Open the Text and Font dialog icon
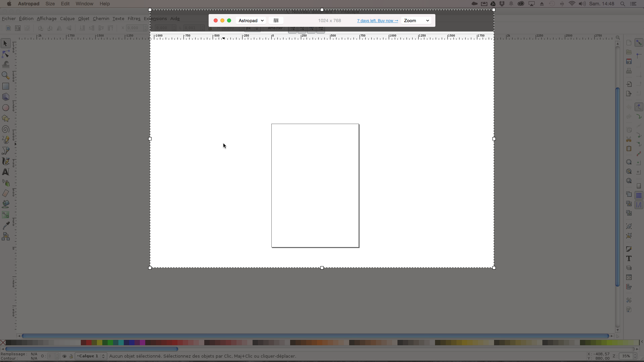Screen dimensions: 644x362 (x=629, y=258)
